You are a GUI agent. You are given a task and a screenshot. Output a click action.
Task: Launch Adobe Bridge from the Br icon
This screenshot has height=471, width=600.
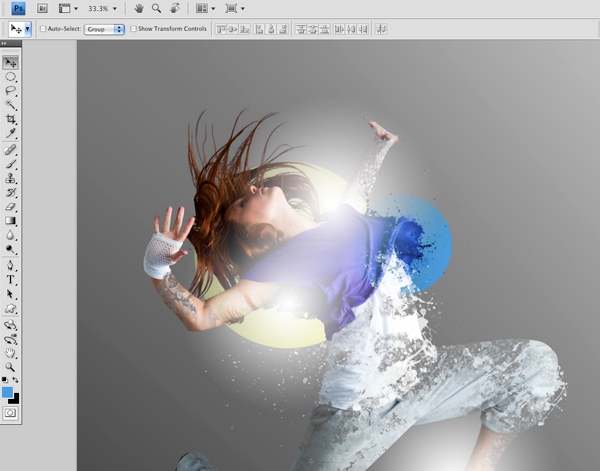point(42,8)
